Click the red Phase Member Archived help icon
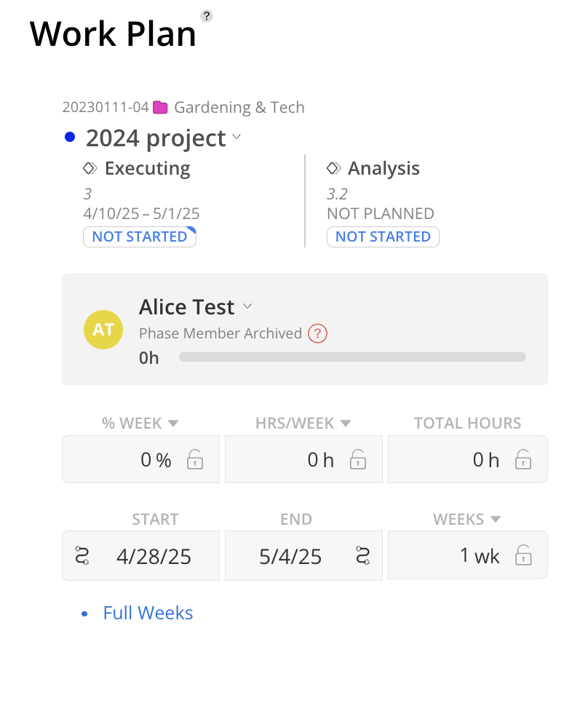588x719 pixels. [317, 333]
